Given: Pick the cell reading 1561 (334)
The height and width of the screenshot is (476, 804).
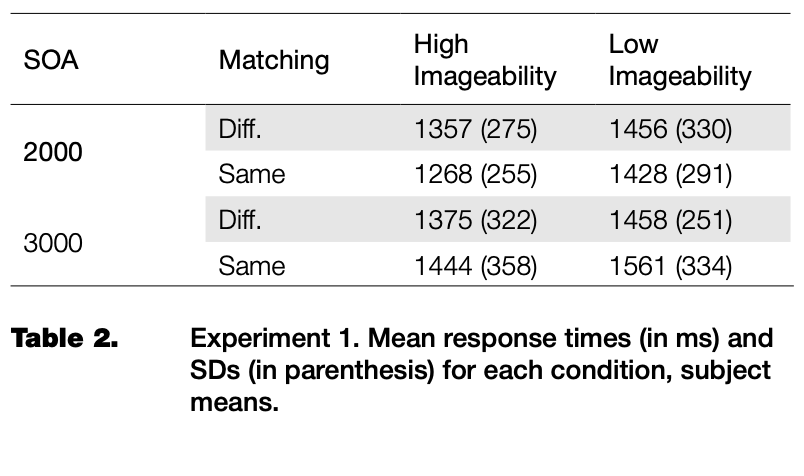Looking at the screenshot, I should click(670, 266).
